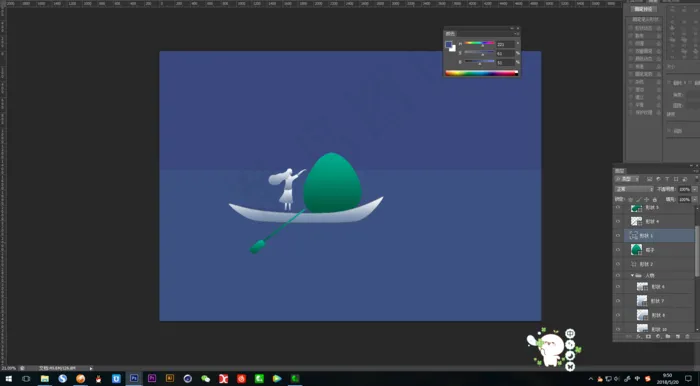Open the layer opacity dropdown arrow

pyautogui.click(x=694, y=189)
